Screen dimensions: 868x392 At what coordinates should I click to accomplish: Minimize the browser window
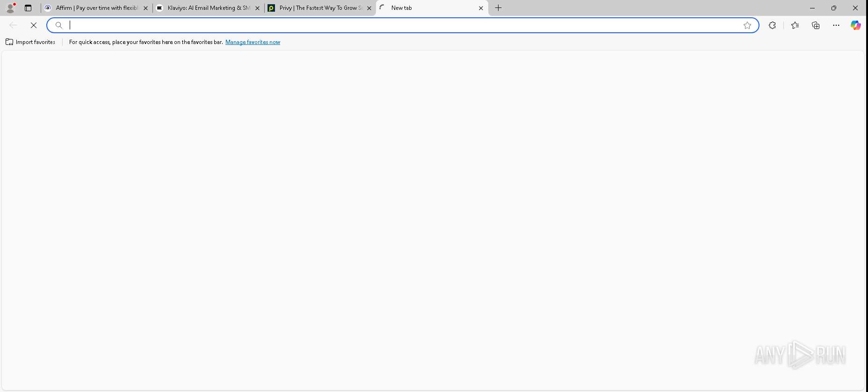point(812,8)
